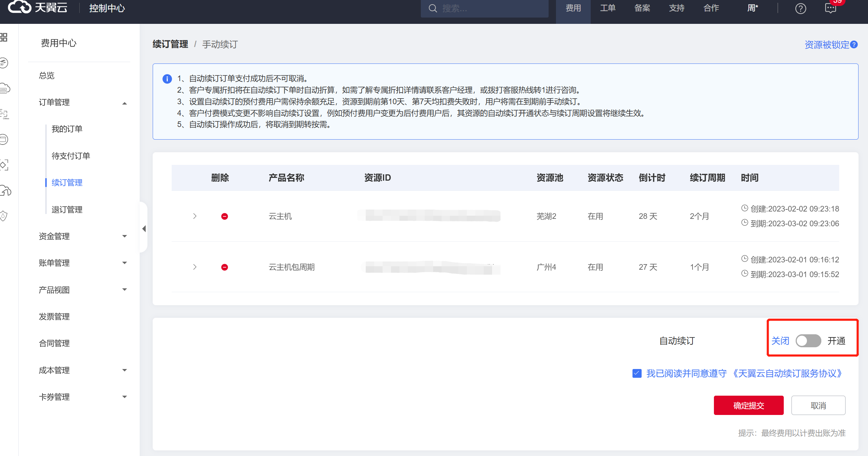Expand the 云主机包周期 row chevron
The image size is (868, 456).
195,267
